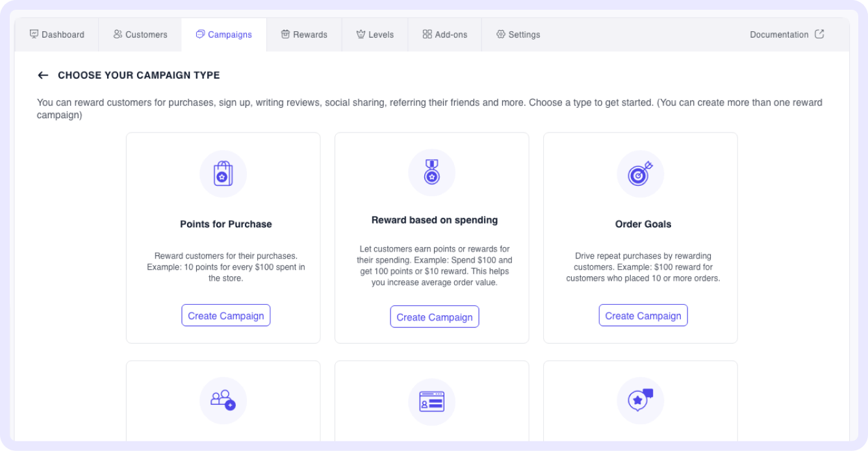Create Campaign for Order Goals
Viewport: 868px width, 451px height.
tap(643, 315)
